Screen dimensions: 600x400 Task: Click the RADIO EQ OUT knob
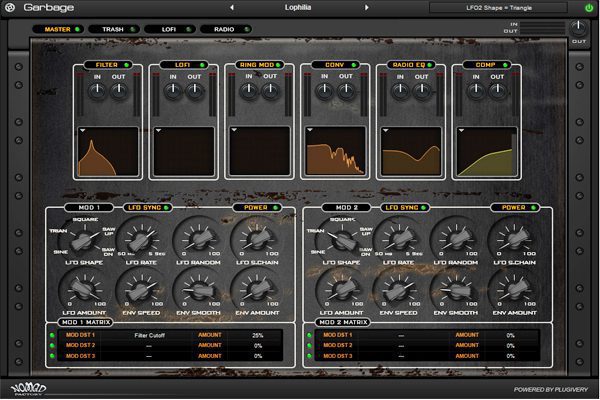(x=422, y=91)
